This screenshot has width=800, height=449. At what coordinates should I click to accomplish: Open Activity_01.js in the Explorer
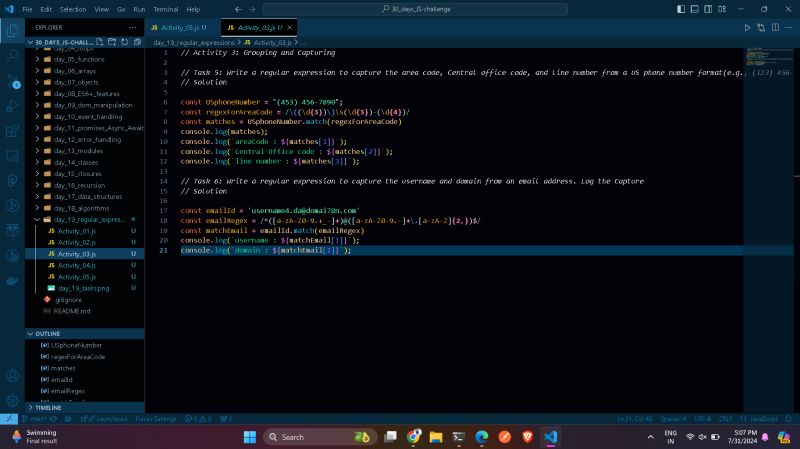85,231
